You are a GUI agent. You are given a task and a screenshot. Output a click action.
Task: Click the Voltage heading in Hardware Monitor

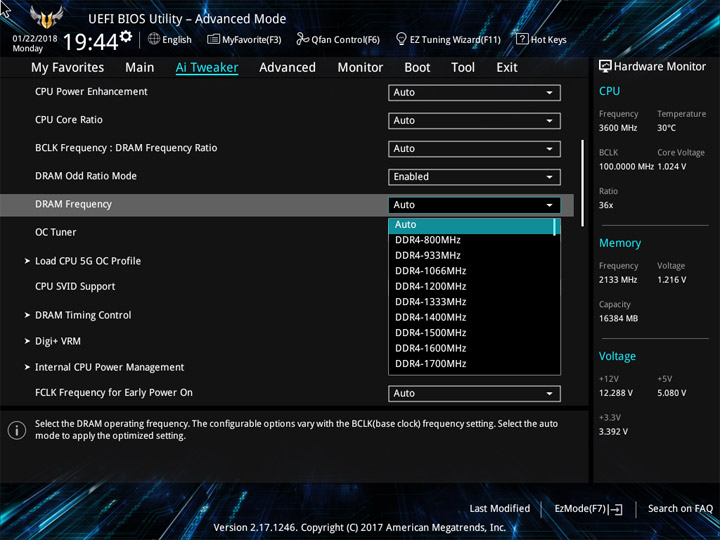617,356
